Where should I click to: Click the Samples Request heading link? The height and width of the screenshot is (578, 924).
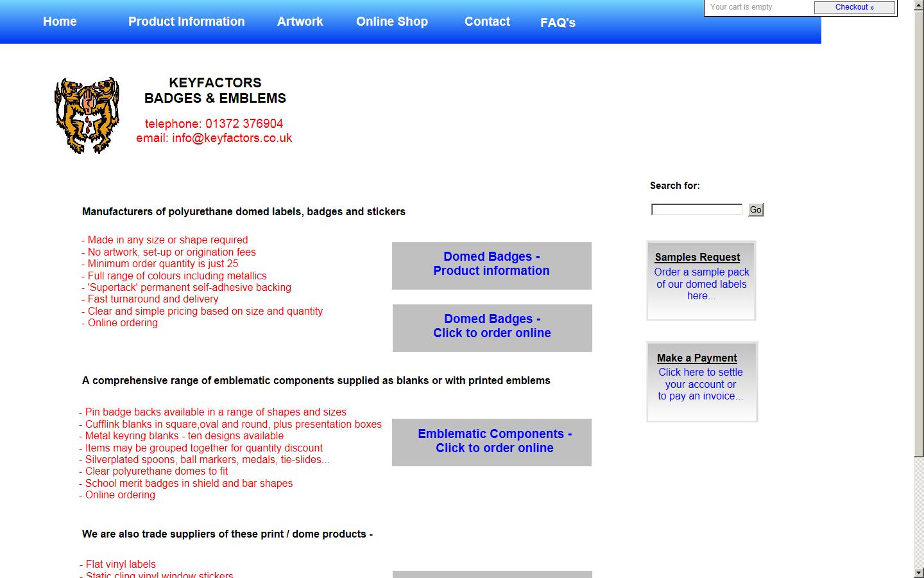click(x=697, y=257)
